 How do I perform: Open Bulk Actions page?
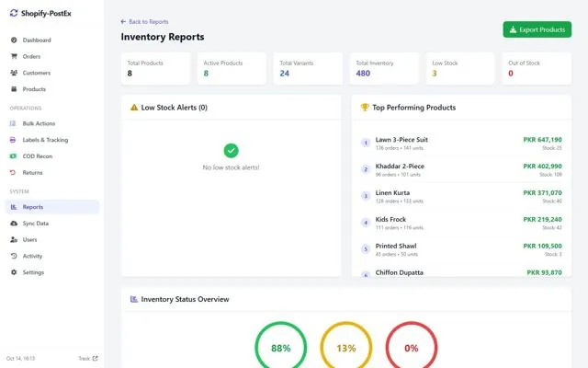tap(52, 123)
